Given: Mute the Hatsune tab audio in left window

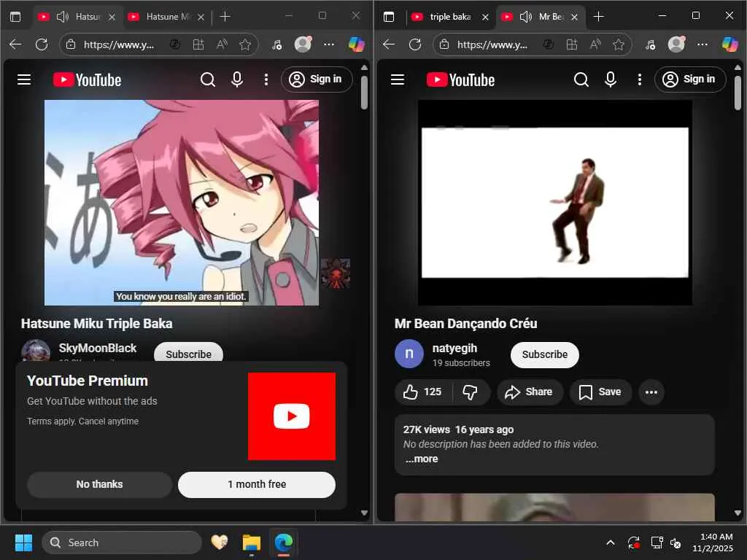Looking at the screenshot, I should (x=63, y=17).
